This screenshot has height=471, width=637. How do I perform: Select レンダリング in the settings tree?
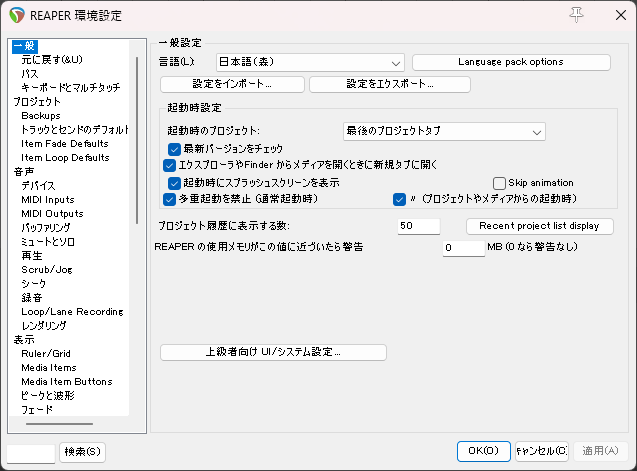44,326
